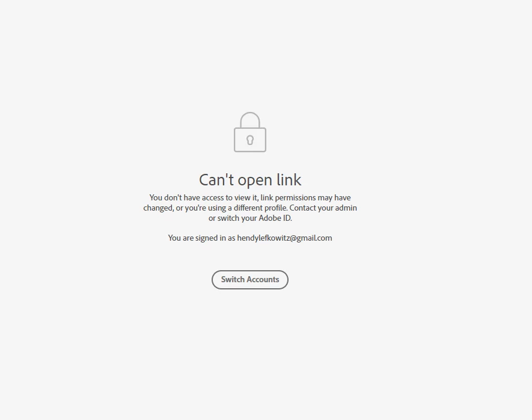
Task: Click the "Adobe ID" words in the message
Action: [275, 218]
